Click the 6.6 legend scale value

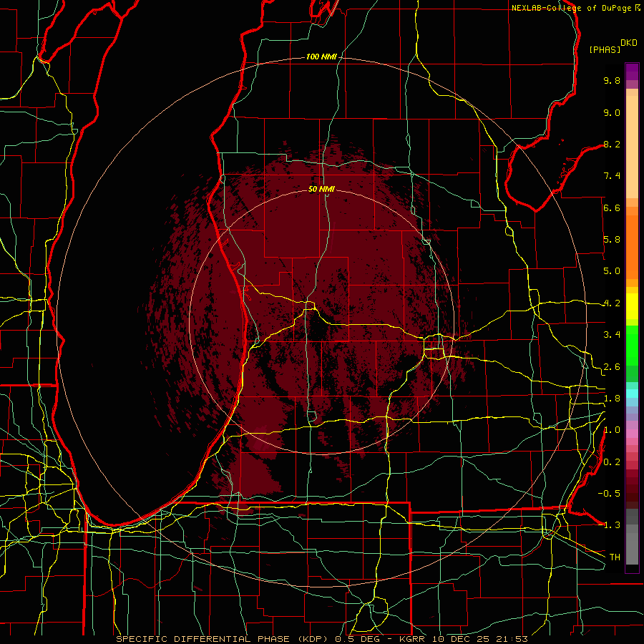(612, 208)
